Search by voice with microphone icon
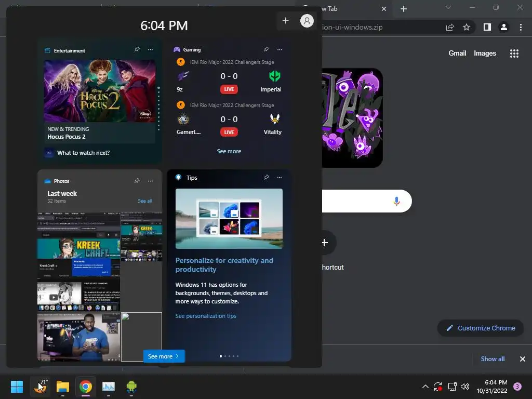532x399 pixels. 396,201
